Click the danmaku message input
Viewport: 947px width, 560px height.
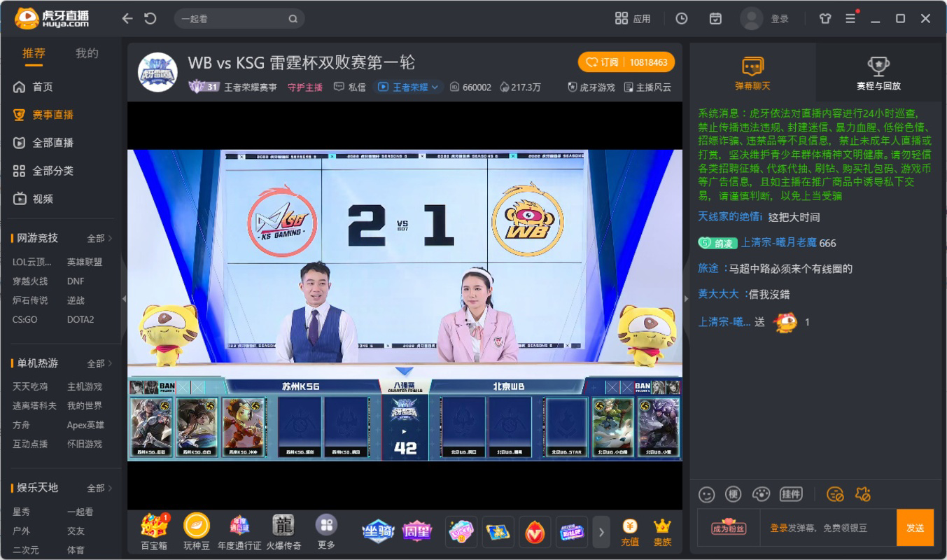pyautogui.click(x=828, y=528)
